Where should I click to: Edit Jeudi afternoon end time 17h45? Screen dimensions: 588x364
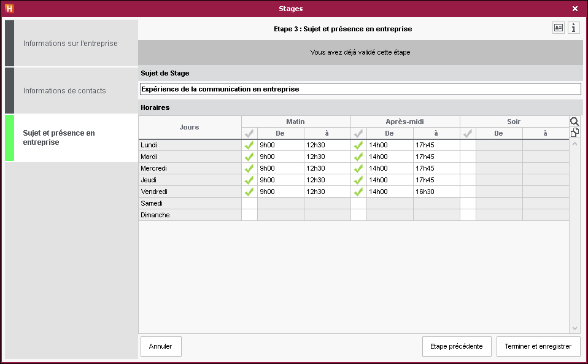tap(436, 180)
